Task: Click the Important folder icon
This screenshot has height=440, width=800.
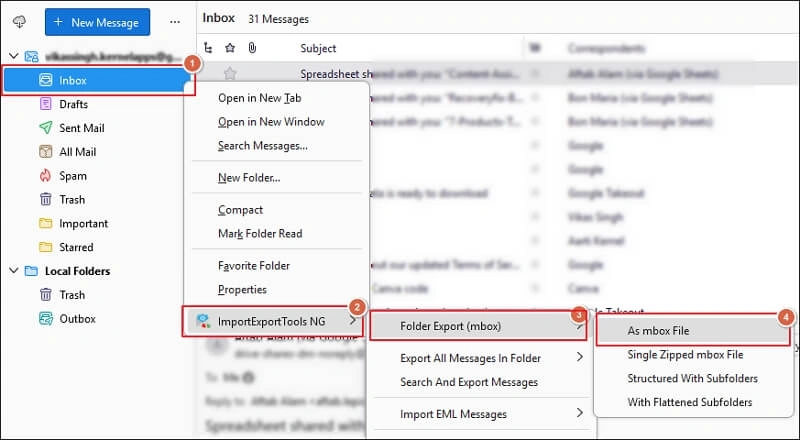Action: click(x=45, y=223)
